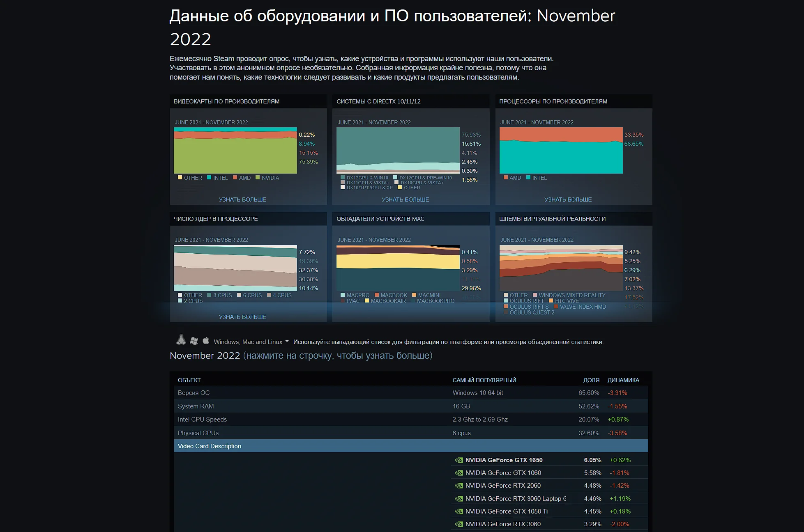This screenshot has height=532, width=804.
Task: Click 'NVIDIA GeForce RTX 2060' row text
Action: point(503,486)
